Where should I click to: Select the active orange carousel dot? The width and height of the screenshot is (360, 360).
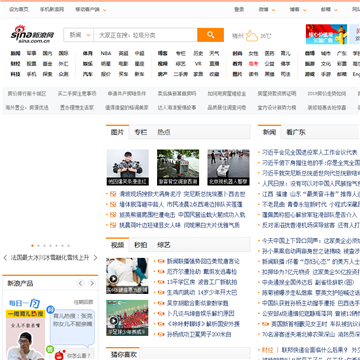pos(32,246)
